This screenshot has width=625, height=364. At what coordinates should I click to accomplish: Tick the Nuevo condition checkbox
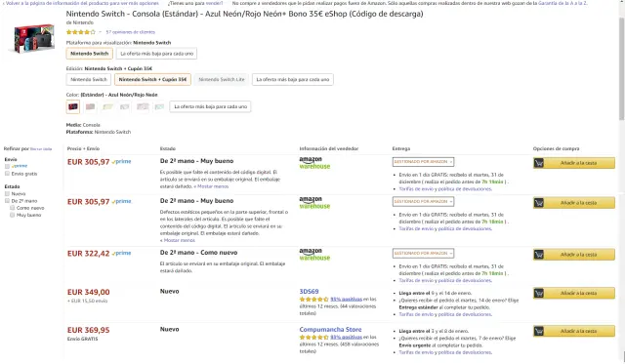[x=7, y=193]
